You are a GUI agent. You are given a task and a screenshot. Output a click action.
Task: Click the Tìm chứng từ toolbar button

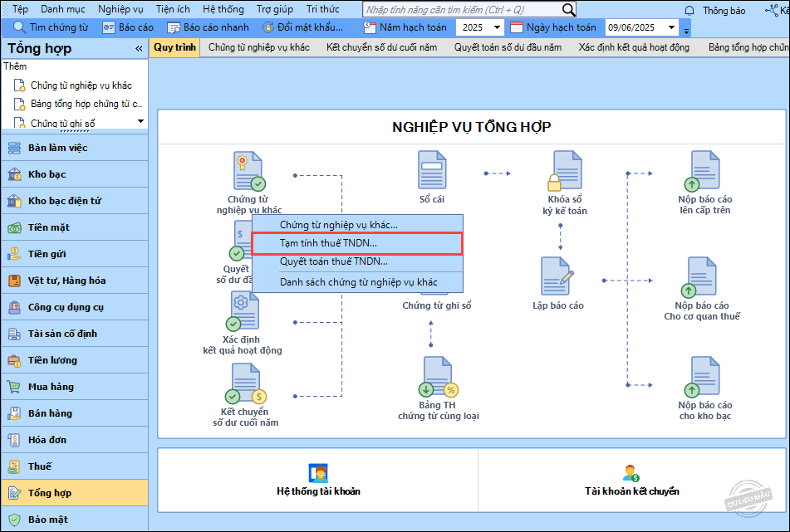pyautogui.click(x=51, y=27)
